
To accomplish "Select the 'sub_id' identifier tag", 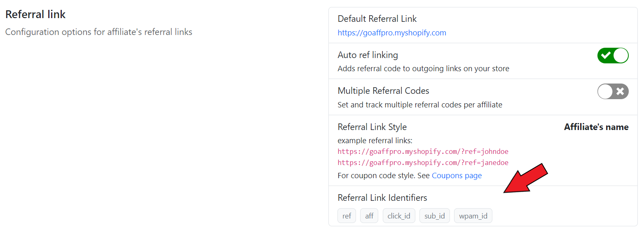I will pos(434,216).
